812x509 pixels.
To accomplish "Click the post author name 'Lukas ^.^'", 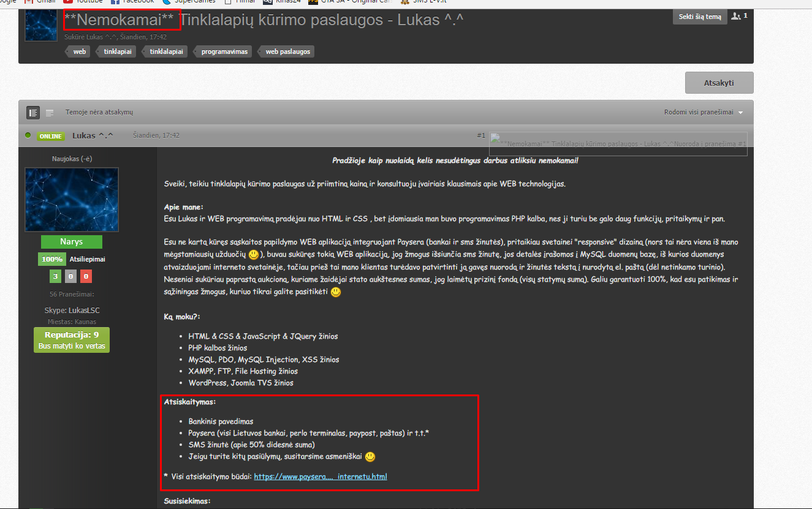I will click(x=93, y=135).
